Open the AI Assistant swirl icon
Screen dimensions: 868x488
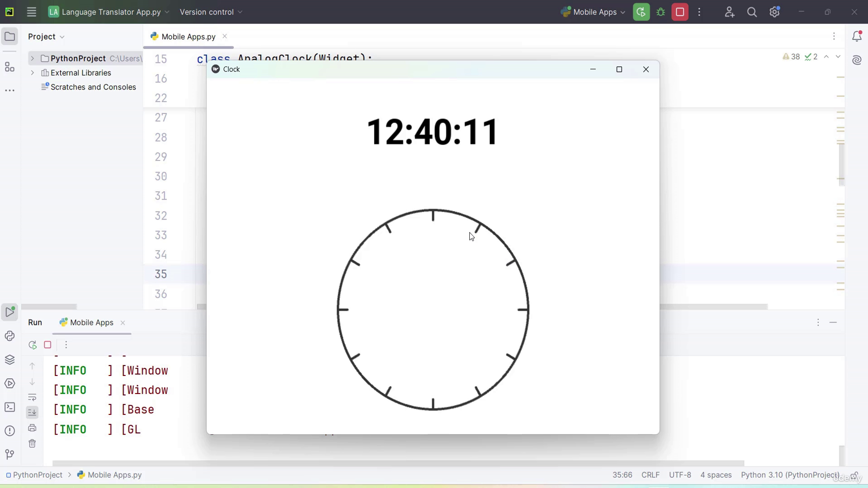[857, 60]
